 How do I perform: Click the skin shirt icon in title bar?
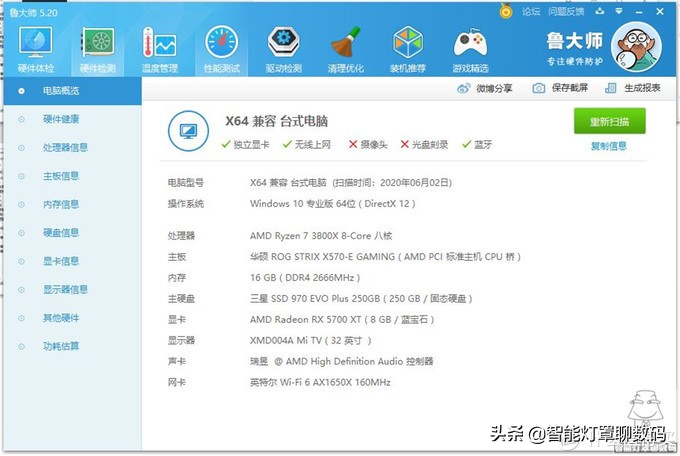[600, 11]
